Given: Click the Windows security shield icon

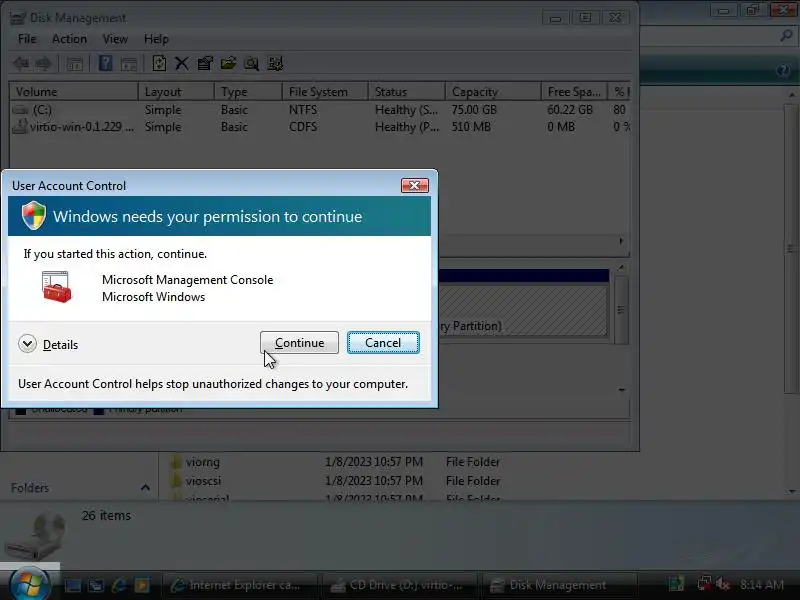Looking at the screenshot, I should [34, 215].
